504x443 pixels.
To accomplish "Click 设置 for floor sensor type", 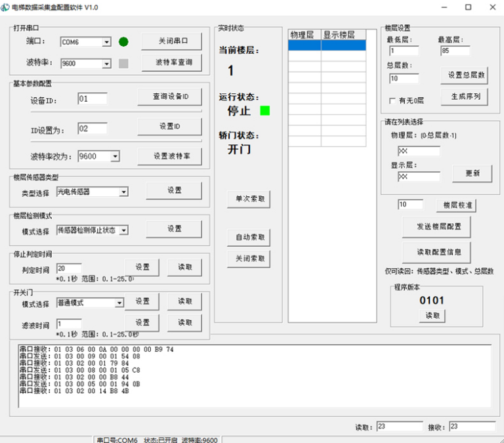I will [x=174, y=190].
